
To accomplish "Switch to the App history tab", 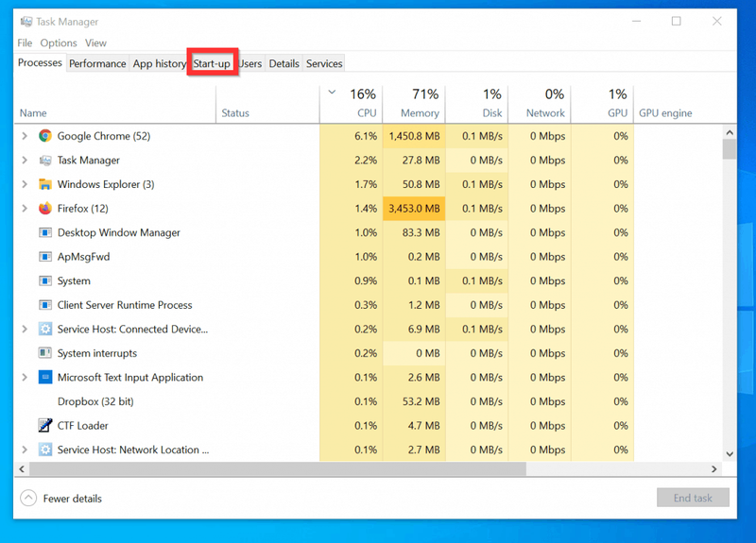I will pos(159,63).
